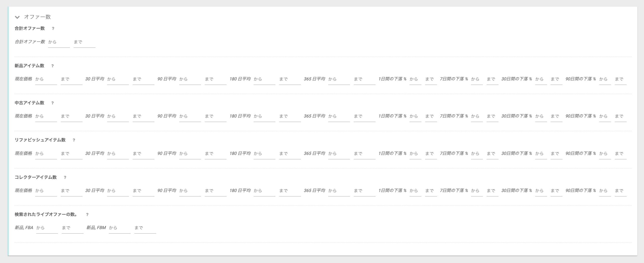Select 新品アイテム数 30日間の下落% 'から' field
This screenshot has height=263, width=644.
[x=541, y=79]
